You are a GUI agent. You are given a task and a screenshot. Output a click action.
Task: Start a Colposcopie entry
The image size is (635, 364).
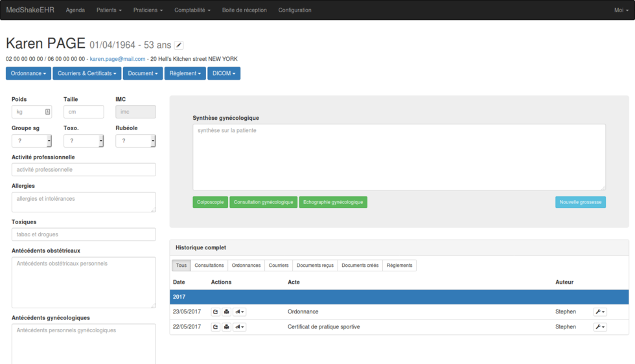pyautogui.click(x=210, y=203)
